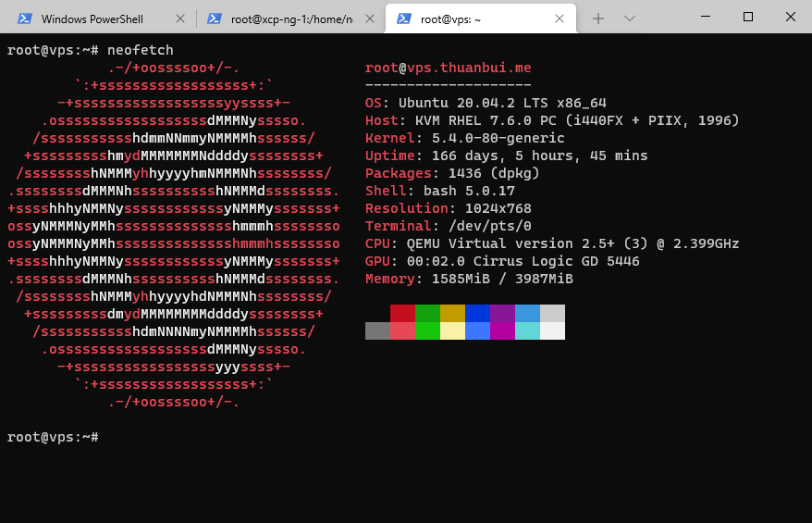
Task: Click the Memory 1585MiB / 3987MiB line
Action: 469,280
